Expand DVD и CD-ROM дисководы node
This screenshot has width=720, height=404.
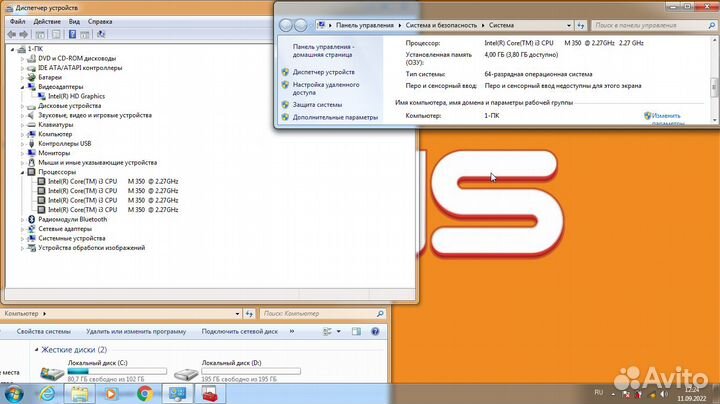click(x=22, y=58)
